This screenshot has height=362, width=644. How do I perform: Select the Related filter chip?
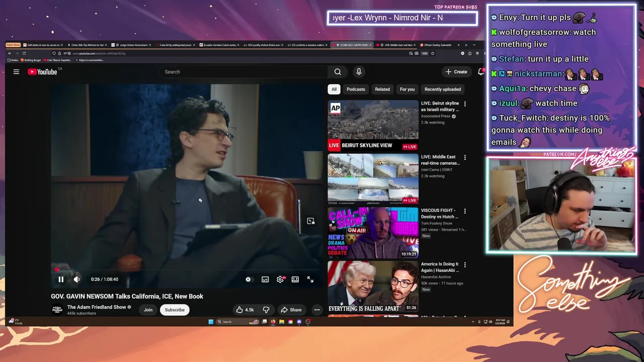click(382, 89)
